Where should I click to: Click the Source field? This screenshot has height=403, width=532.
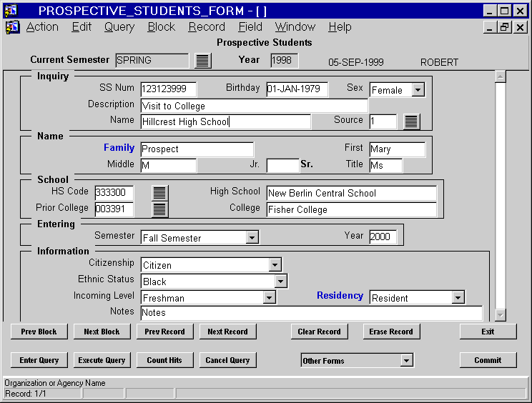(x=383, y=121)
